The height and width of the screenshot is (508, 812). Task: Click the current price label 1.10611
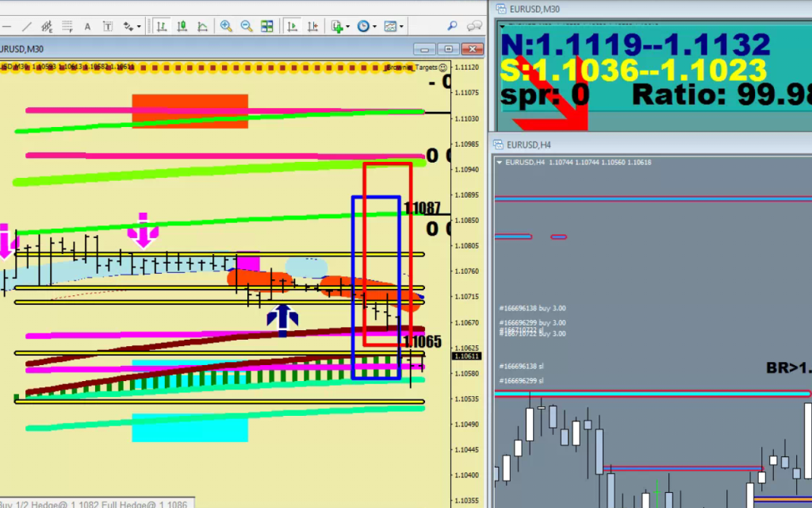pyautogui.click(x=465, y=357)
